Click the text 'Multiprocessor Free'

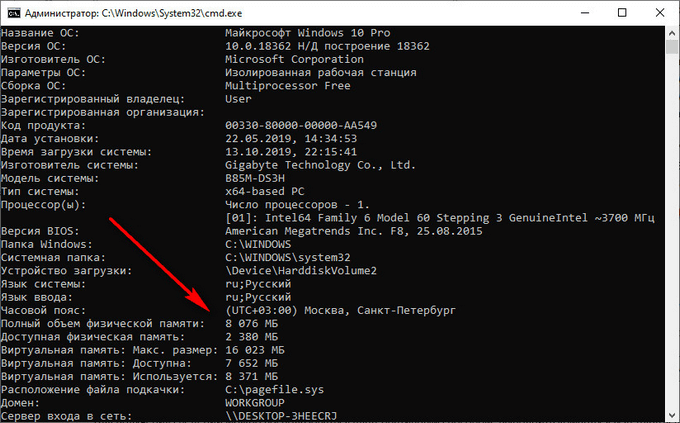(x=288, y=86)
